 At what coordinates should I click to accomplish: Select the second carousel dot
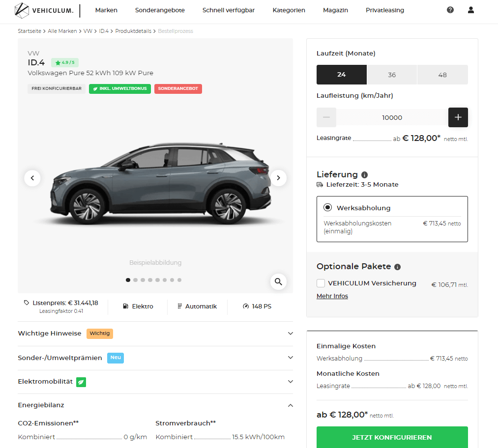tap(135, 280)
